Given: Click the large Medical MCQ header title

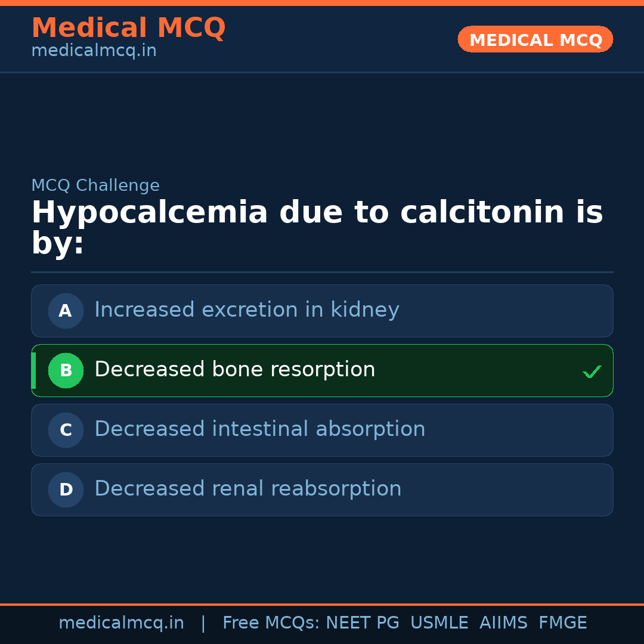Looking at the screenshot, I should coord(128,28).
